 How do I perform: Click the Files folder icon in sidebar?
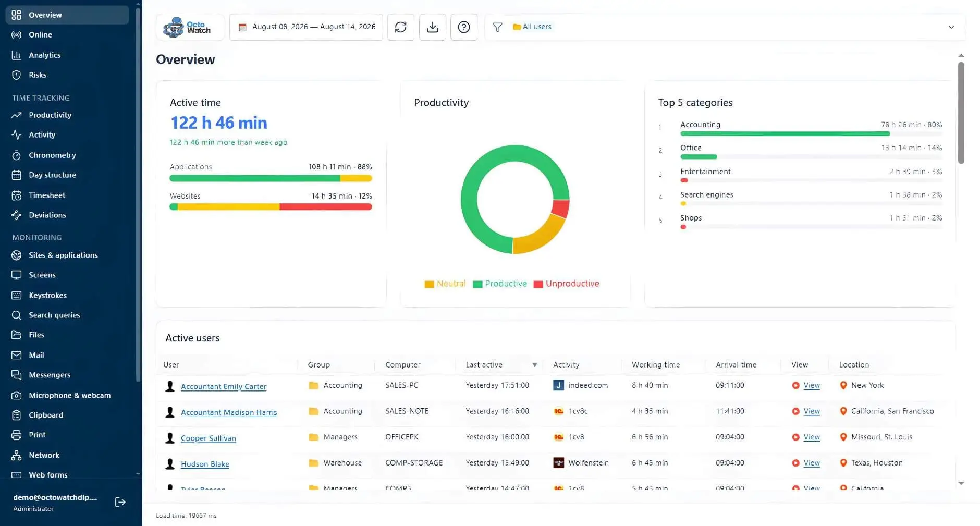point(17,335)
